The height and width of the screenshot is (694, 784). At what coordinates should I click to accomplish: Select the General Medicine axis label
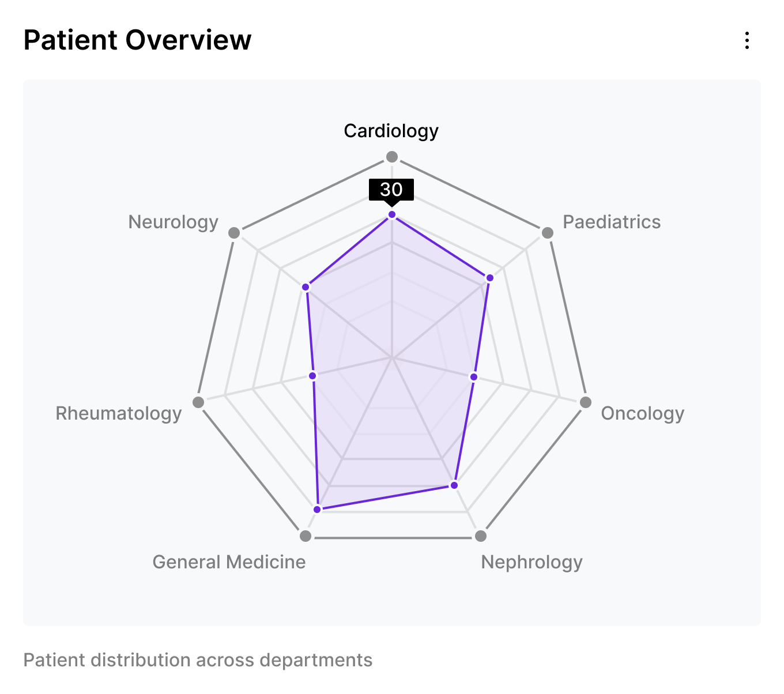229,562
